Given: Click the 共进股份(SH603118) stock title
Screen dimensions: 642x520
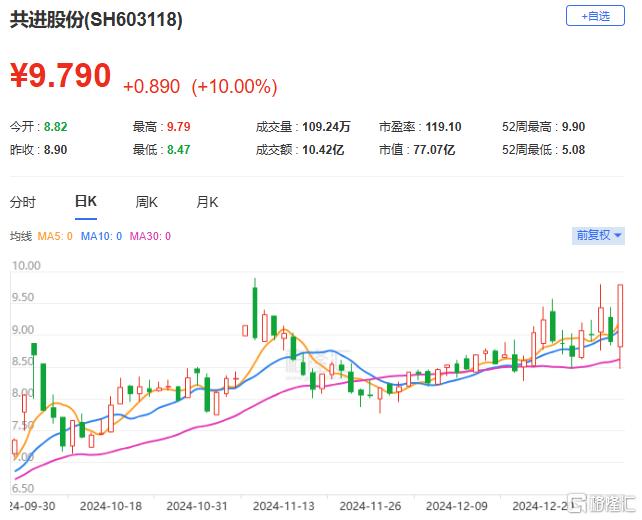Looking at the screenshot, I should point(97,20).
